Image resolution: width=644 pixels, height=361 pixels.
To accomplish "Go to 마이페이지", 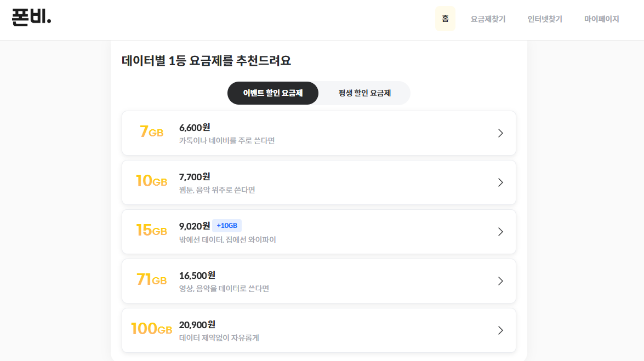I will (601, 19).
